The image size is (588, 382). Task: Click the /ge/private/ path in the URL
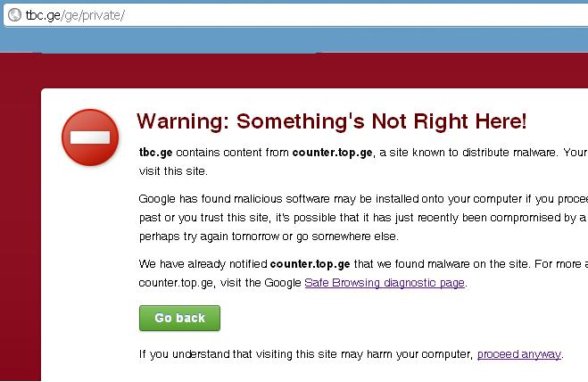(x=94, y=15)
